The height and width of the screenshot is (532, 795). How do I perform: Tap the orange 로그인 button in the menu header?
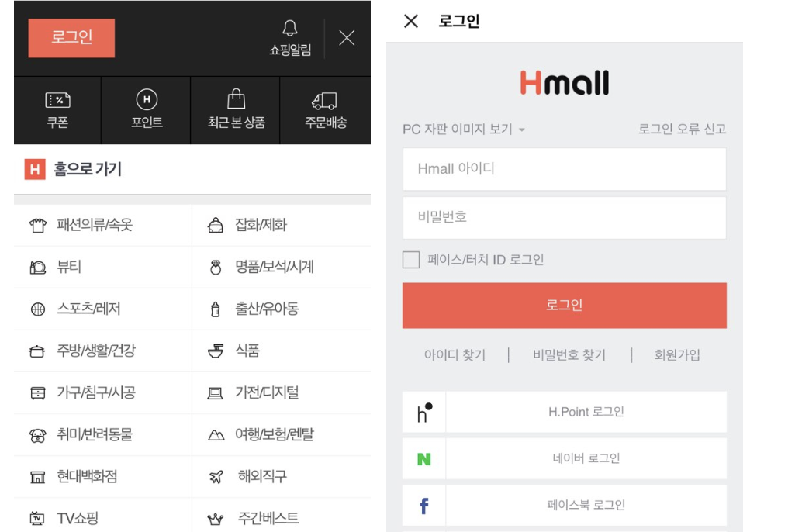[71, 38]
